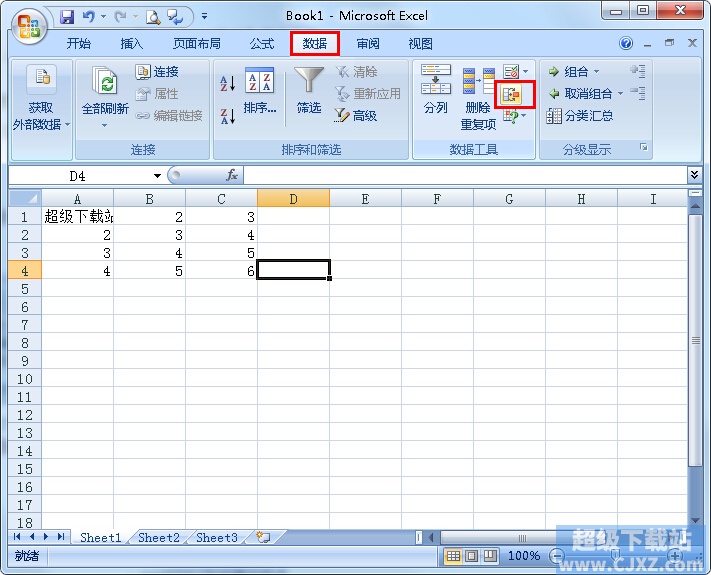Click 重新应用 filter button
The image size is (711, 575).
click(x=368, y=94)
